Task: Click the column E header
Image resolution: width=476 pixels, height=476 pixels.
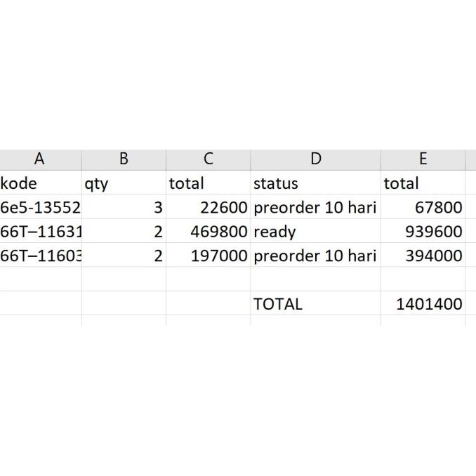Action: [423, 159]
